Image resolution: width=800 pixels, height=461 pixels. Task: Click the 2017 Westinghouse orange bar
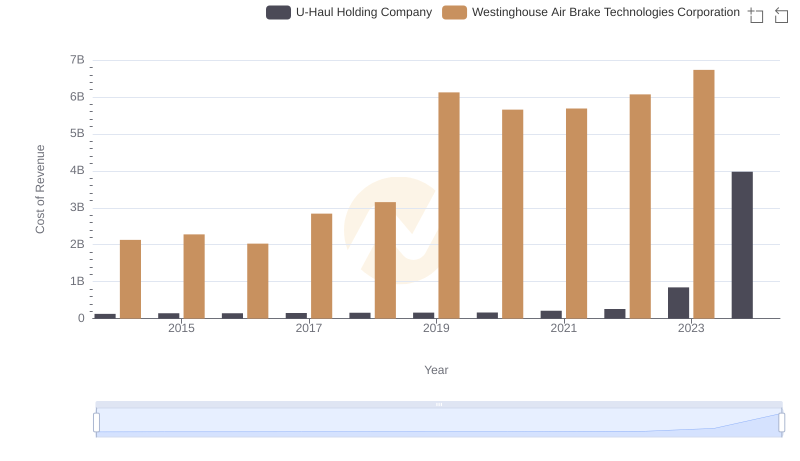tap(321, 266)
